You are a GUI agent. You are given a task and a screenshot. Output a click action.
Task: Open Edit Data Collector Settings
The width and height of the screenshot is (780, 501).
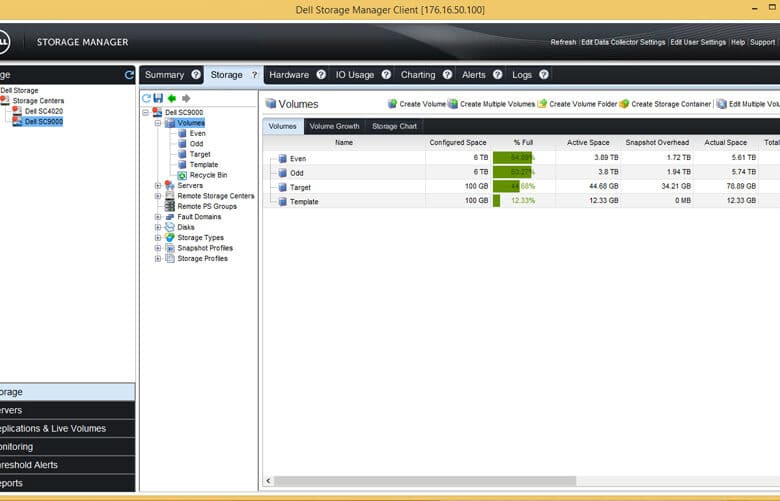pyautogui.click(x=623, y=42)
